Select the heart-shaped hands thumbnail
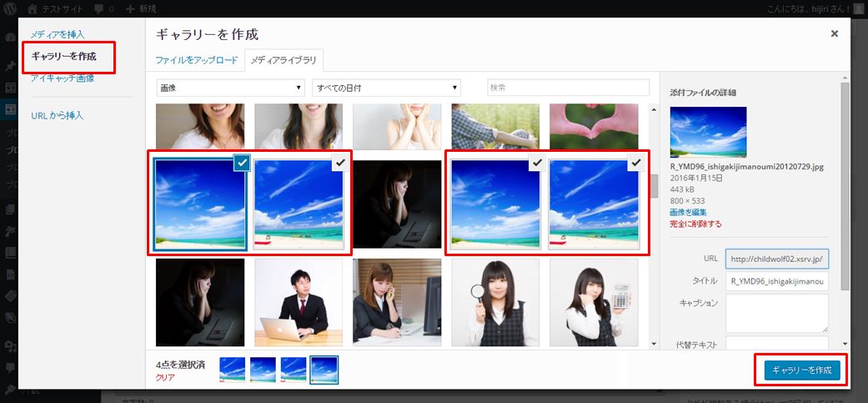This screenshot has width=868, height=403. pyautogui.click(x=594, y=127)
